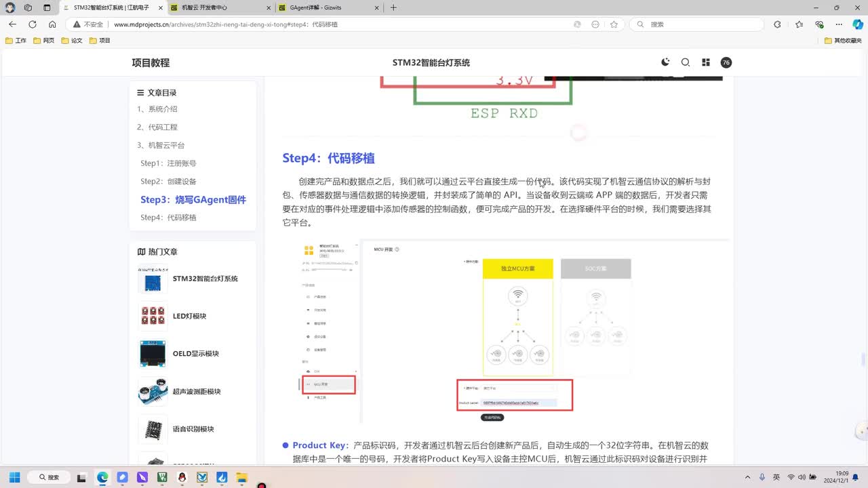Click the Step4：代码移植 heading

[328, 159]
